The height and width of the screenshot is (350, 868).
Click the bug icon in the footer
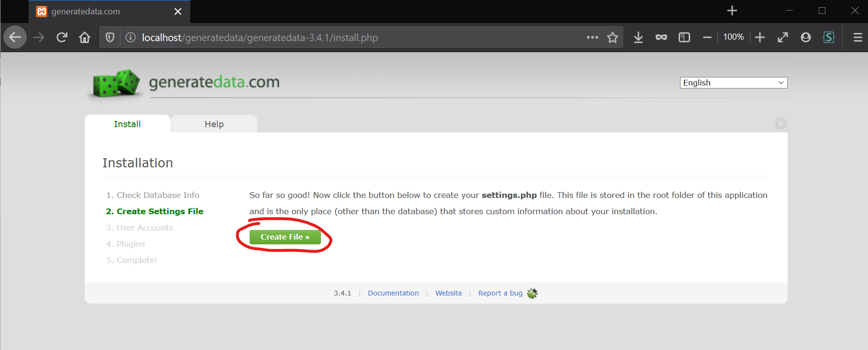pyautogui.click(x=532, y=293)
